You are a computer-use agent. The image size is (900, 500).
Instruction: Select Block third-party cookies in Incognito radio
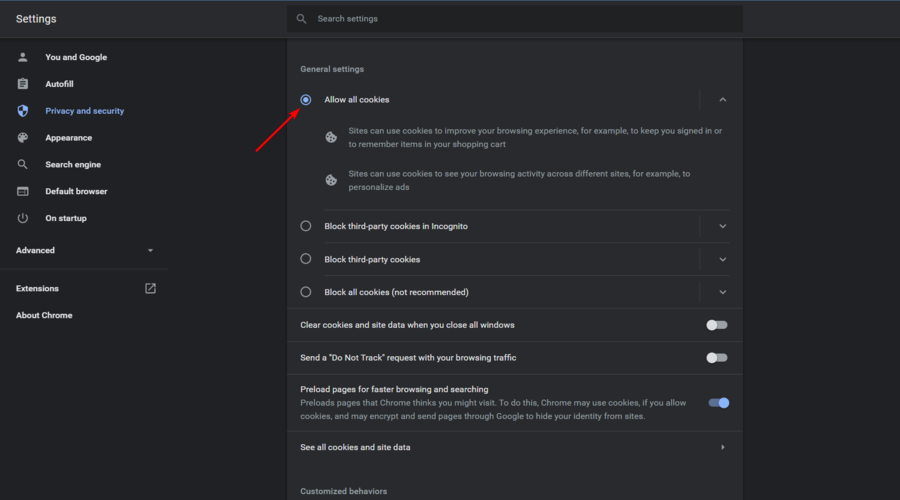[305, 226]
